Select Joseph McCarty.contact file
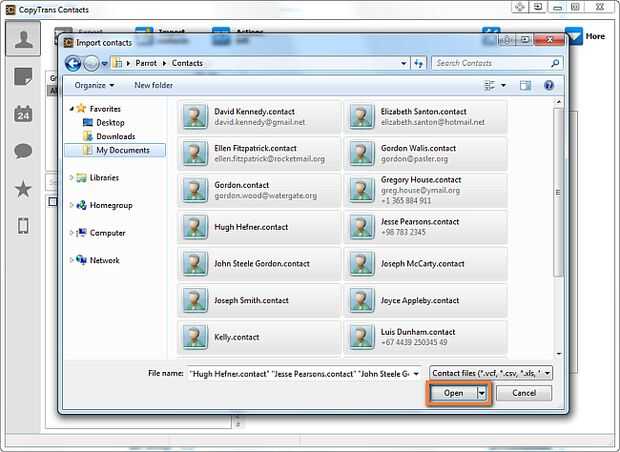The image size is (620, 452). (425, 264)
